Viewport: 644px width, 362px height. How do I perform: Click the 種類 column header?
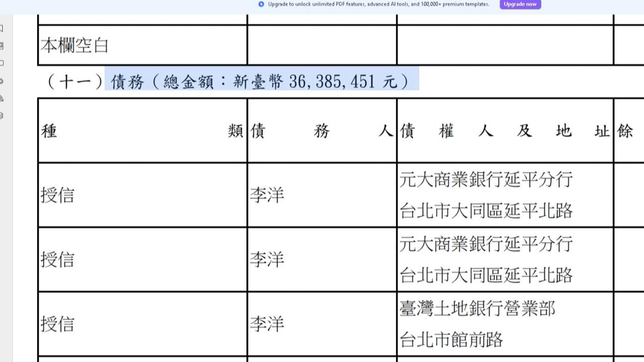click(142, 131)
